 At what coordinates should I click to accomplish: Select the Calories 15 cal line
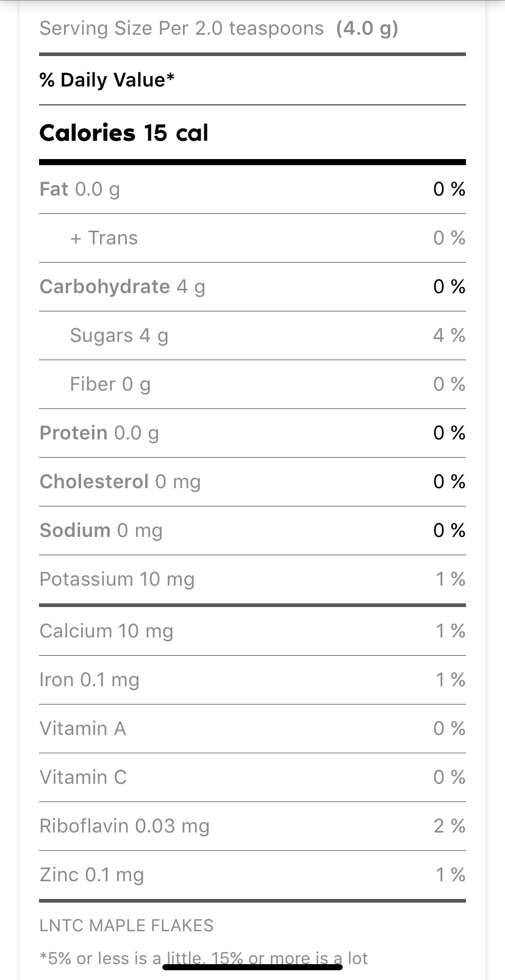click(124, 133)
